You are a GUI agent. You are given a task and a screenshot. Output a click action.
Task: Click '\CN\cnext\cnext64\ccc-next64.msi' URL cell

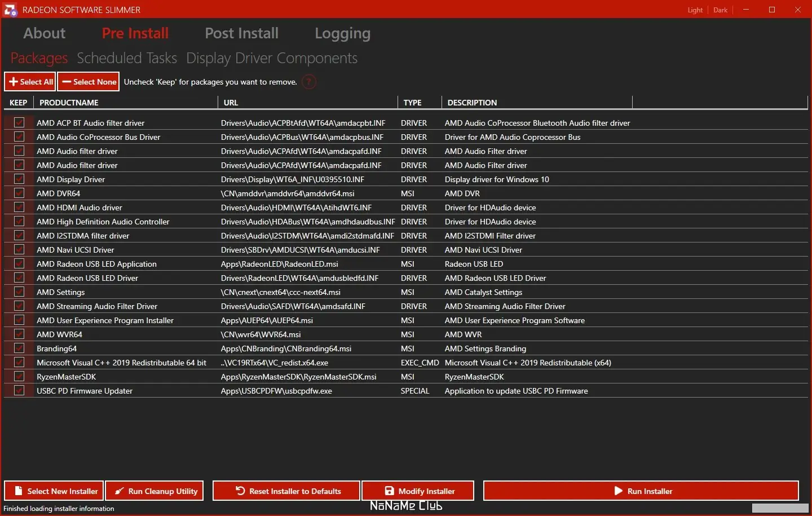click(281, 292)
